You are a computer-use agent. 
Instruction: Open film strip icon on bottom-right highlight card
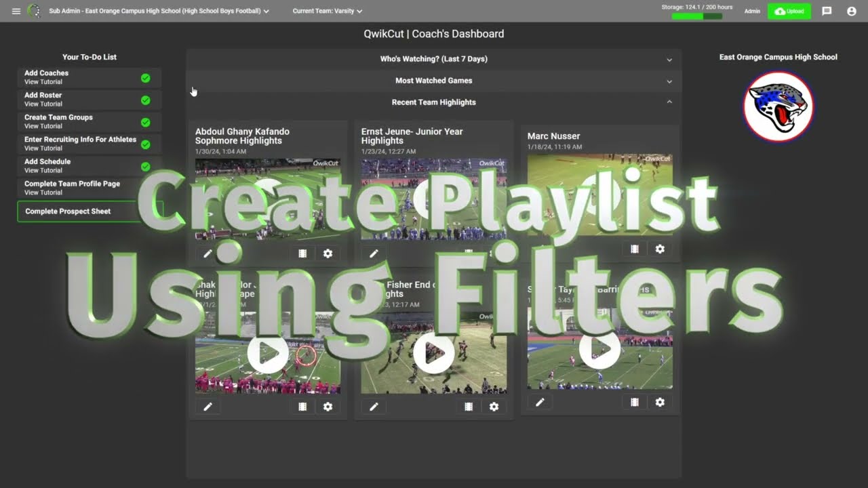635,402
